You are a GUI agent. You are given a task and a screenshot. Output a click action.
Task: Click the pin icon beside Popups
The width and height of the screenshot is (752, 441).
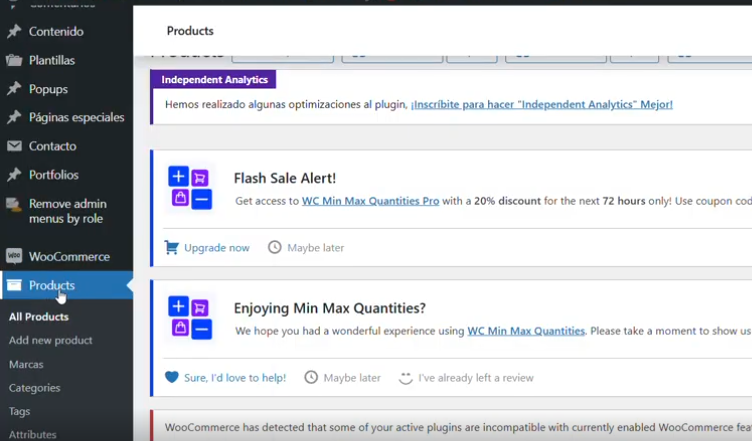pos(14,89)
